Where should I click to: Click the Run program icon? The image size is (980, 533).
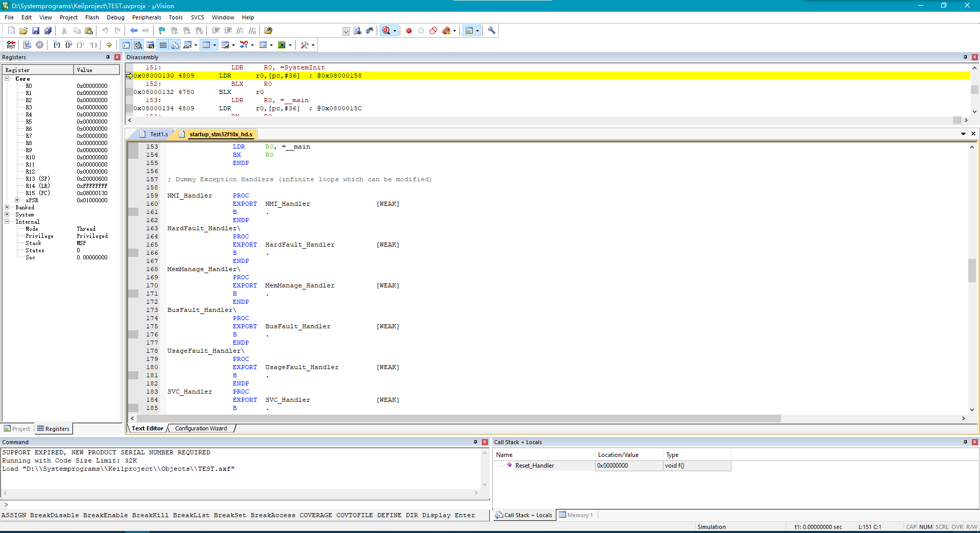point(28,45)
